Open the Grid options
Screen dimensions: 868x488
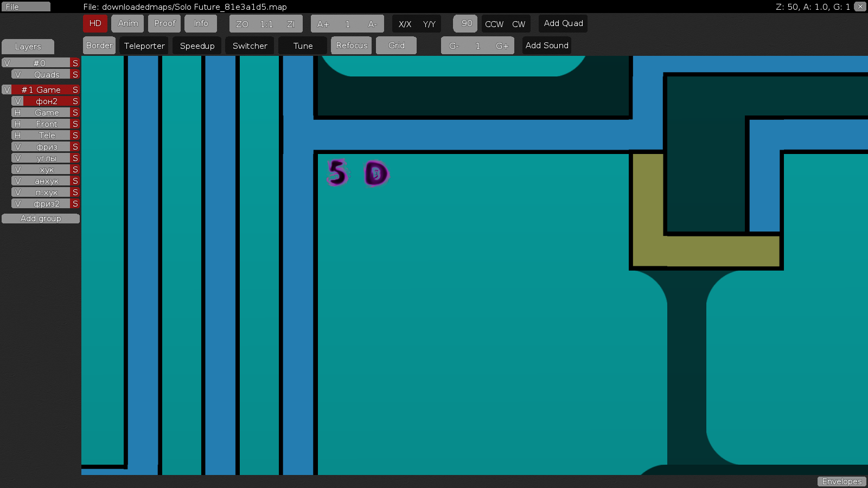click(396, 46)
